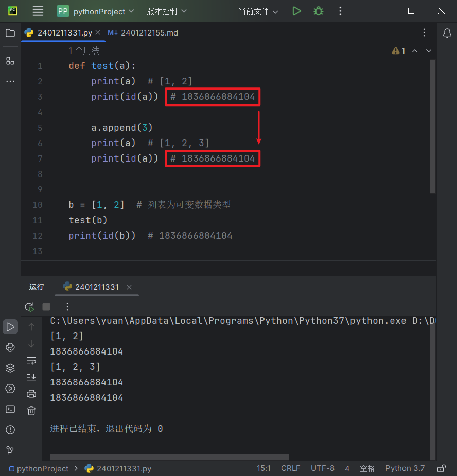Image resolution: width=457 pixels, height=476 pixels.
Task: Click the console horizontal scrollbar
Action: 169,456
